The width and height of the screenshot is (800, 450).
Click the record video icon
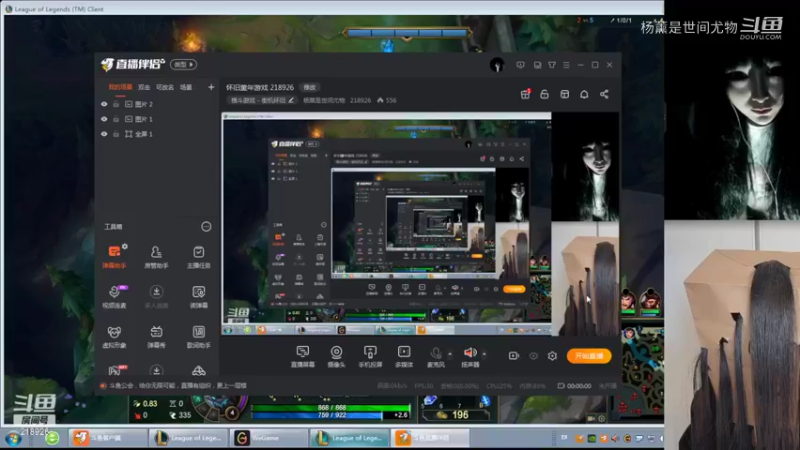[514, 356]
